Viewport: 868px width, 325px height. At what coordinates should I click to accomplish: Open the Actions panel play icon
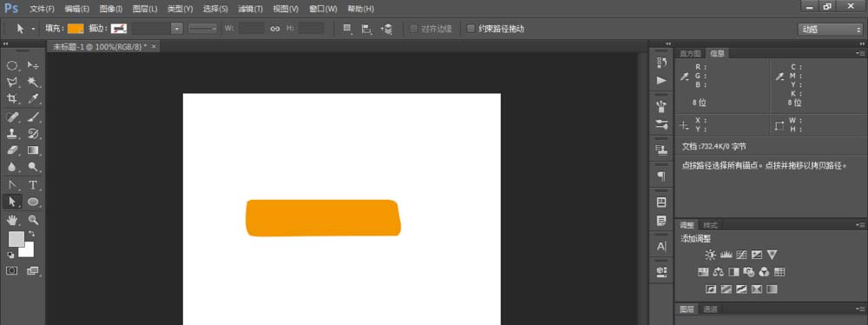pyautogui.click(x=661, y=81)
